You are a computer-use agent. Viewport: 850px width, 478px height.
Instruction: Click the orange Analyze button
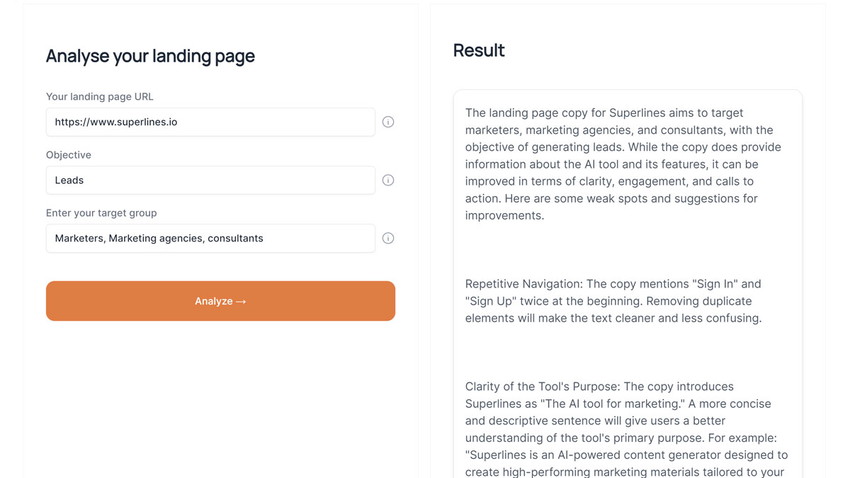(x=221, y=301)
